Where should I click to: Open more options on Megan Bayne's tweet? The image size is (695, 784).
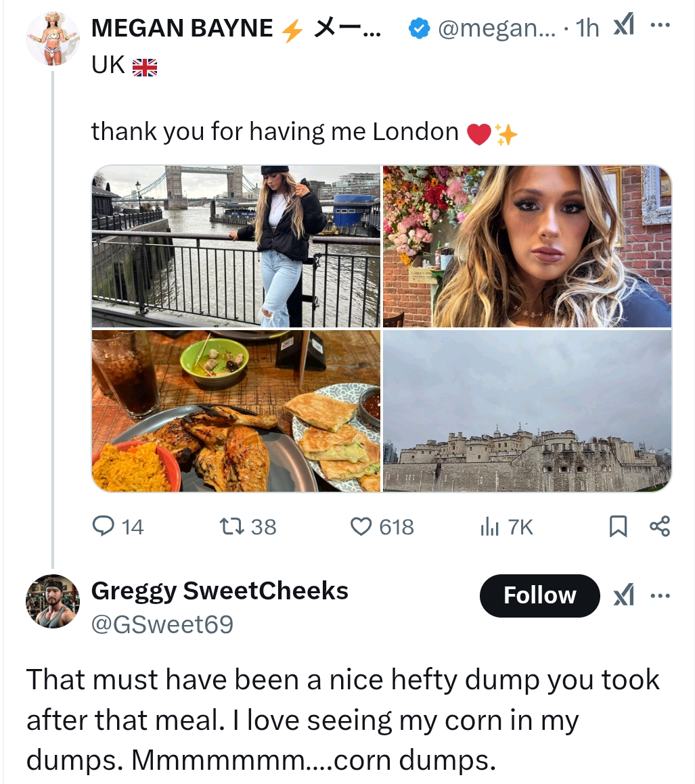point(660,26)
